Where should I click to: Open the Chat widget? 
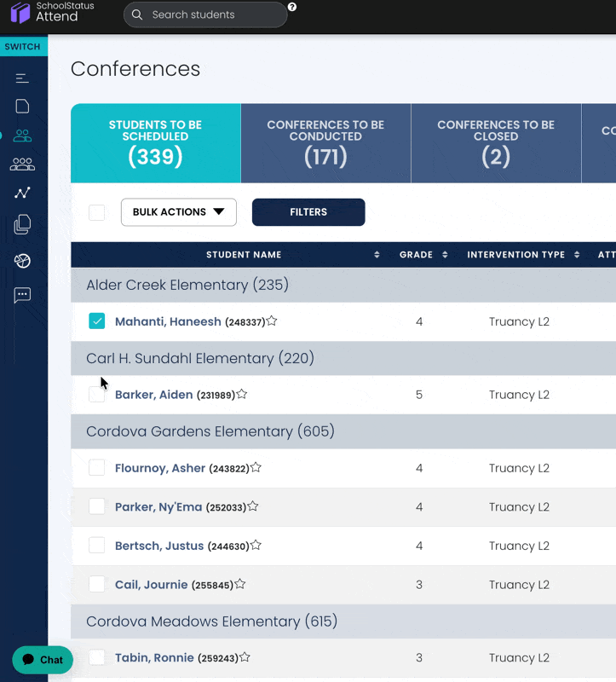(43, 660)
